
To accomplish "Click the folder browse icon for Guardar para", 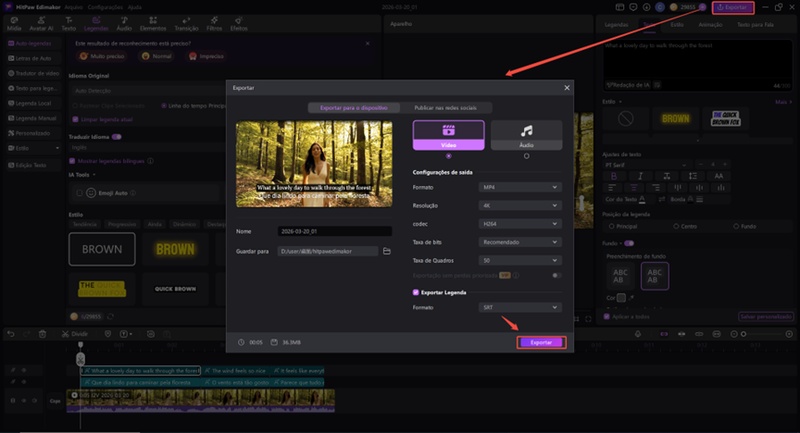I will click(387, 251).
